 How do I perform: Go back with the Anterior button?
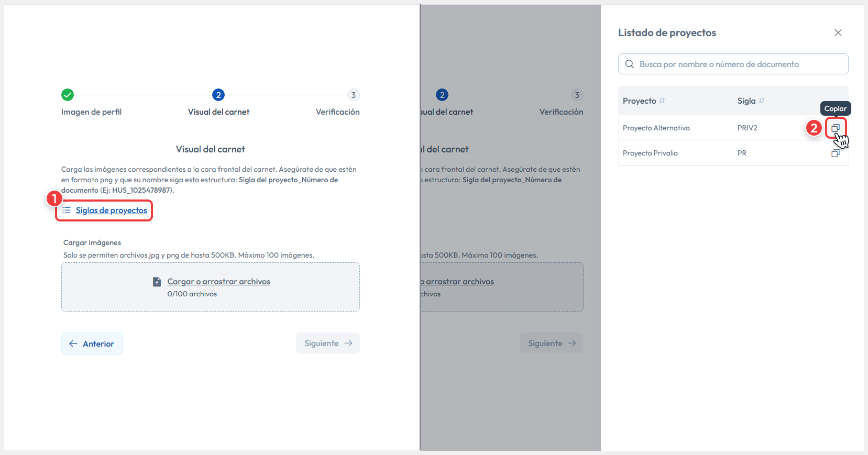(92, 343)
